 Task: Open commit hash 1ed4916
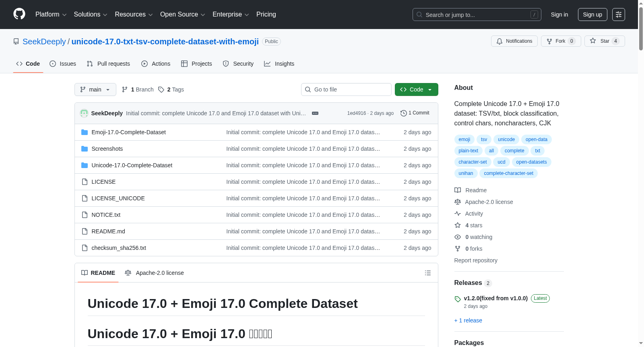click(x=357, y=113)
